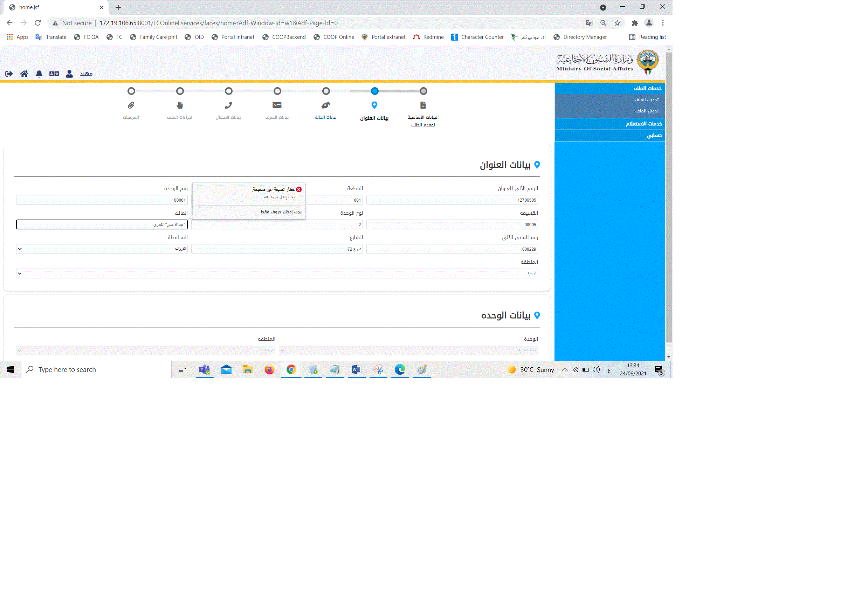Open حسابي sidebar menu

pos(610,136)
